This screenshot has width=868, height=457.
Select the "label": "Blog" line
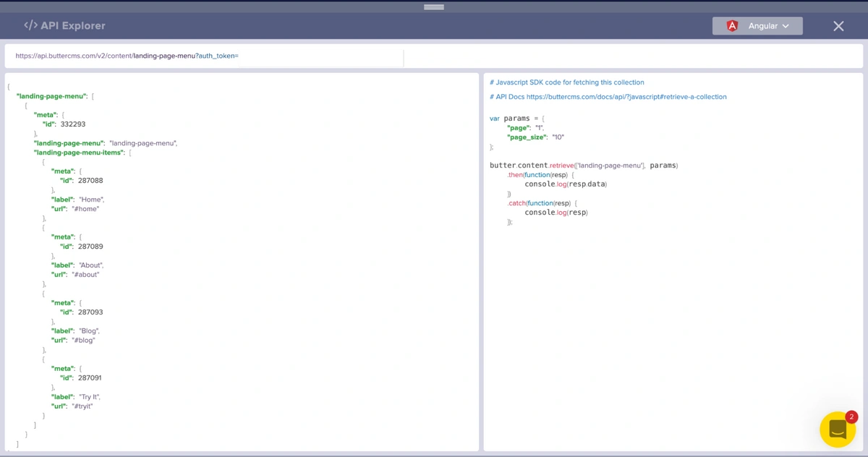pyautogui.click(x=76, y=331)
